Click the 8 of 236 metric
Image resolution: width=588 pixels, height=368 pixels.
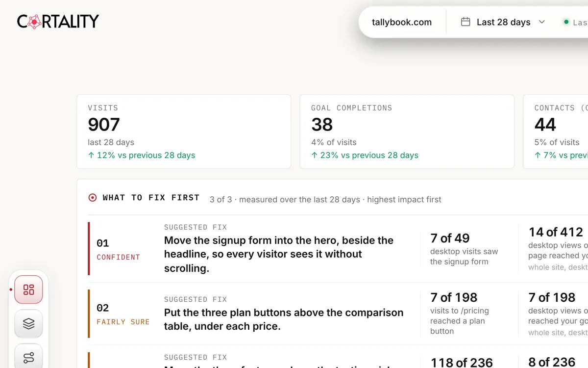point(552,362)
